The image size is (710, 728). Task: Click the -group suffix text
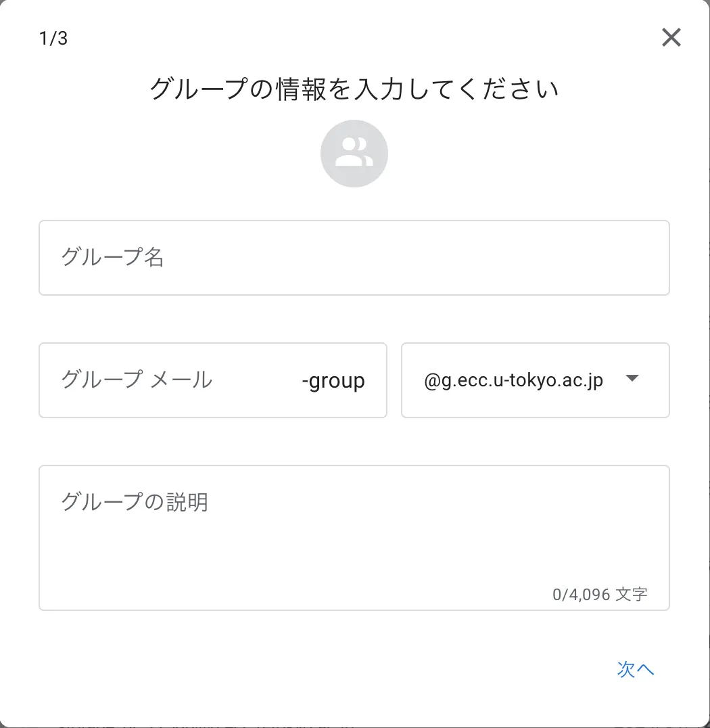333,381
